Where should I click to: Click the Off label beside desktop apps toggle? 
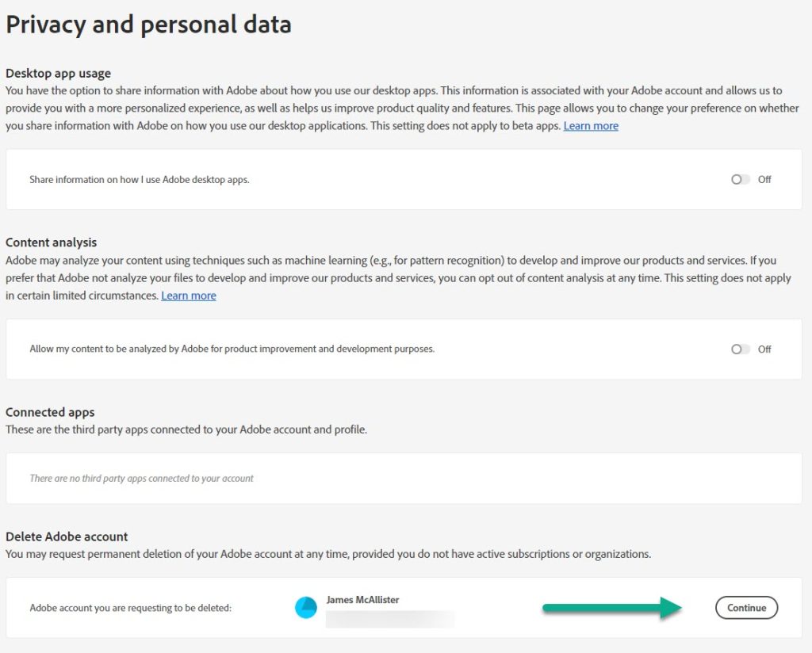coord(764,180)
